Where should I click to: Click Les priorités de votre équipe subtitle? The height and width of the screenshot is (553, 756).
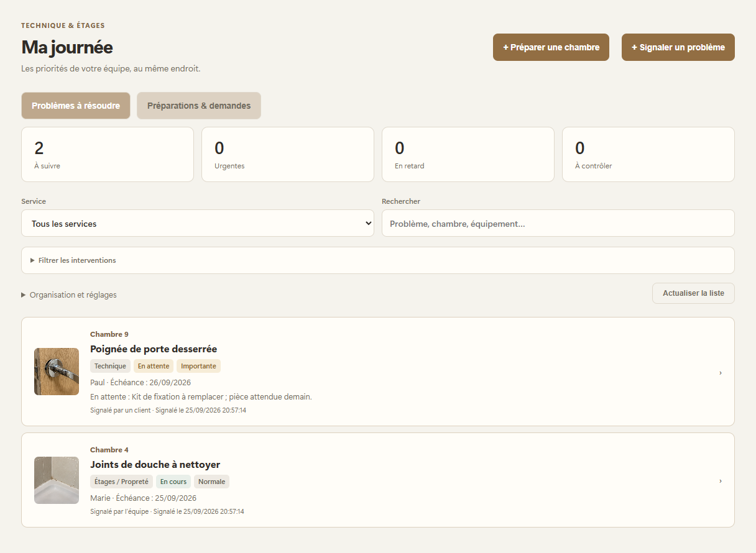111,68
